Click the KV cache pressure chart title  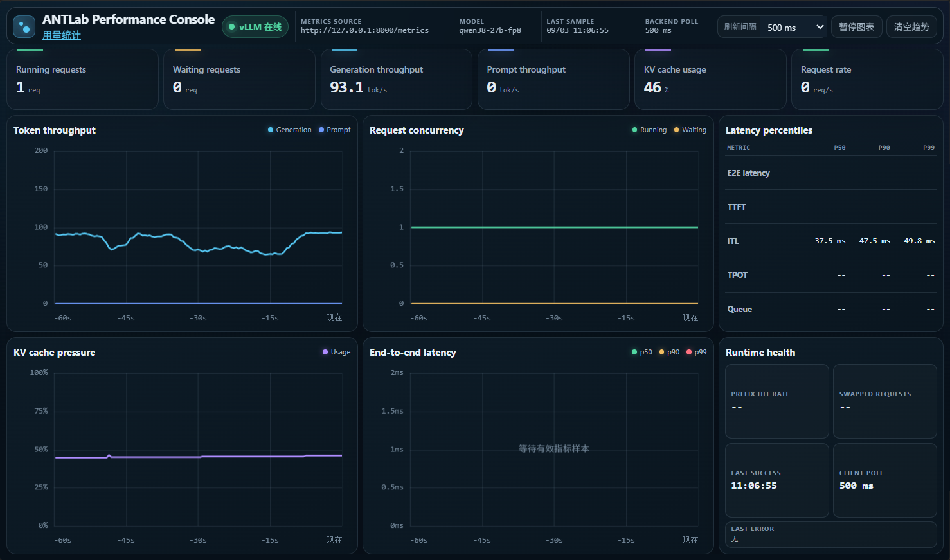tap(55, 353)
